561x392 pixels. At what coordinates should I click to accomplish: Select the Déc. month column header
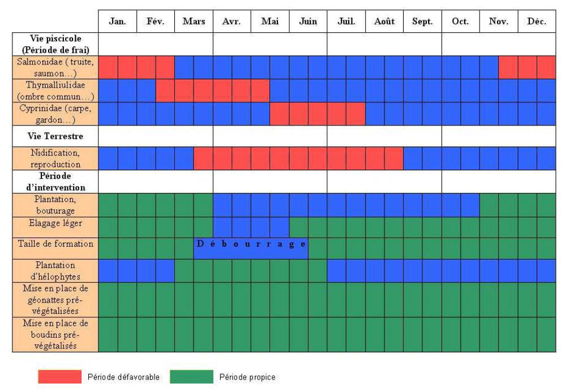536,22
